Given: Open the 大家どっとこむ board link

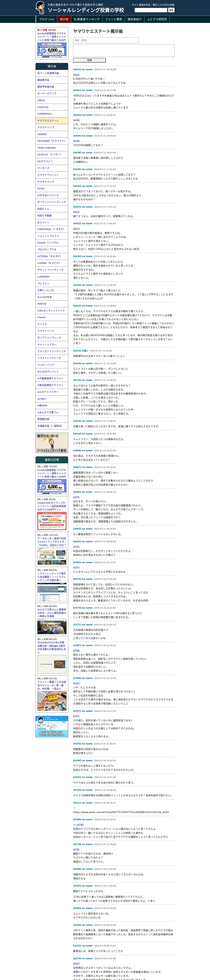Looking at the screenshot, I should point(52,290).
